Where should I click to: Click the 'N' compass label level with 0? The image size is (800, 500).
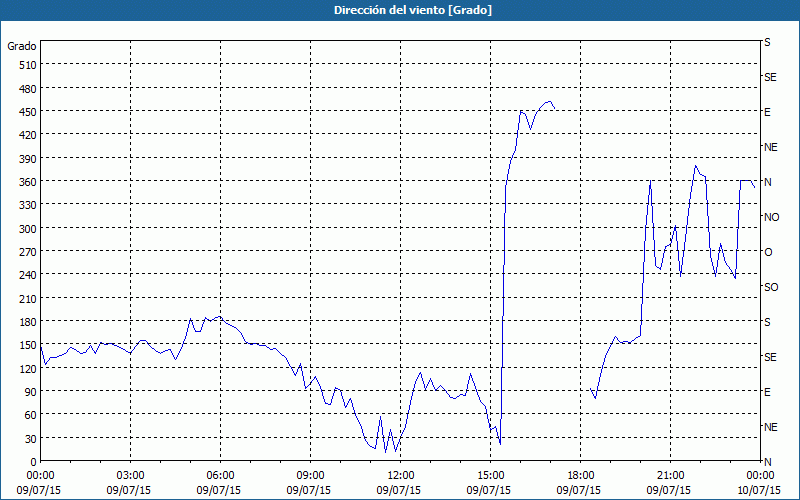(x=767, y=462)
